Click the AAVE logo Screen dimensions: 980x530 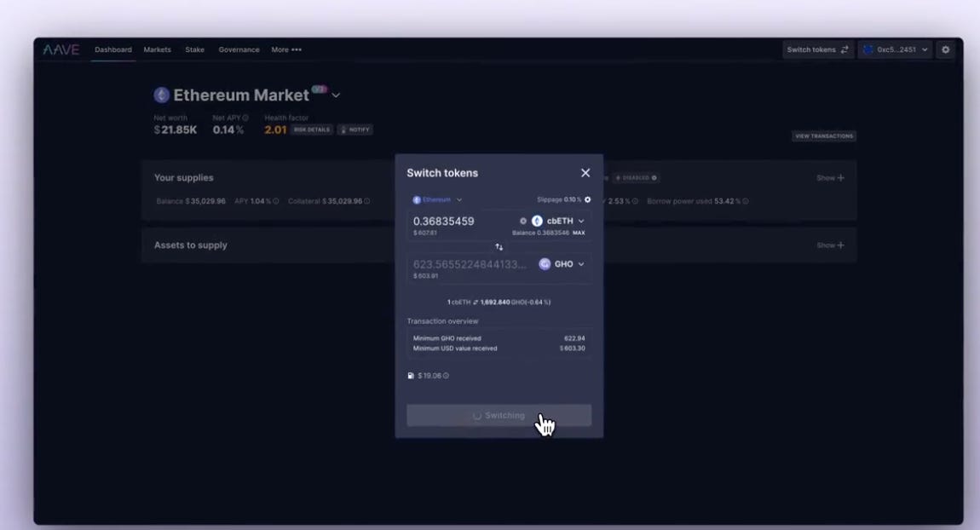[x=61, y=50]
